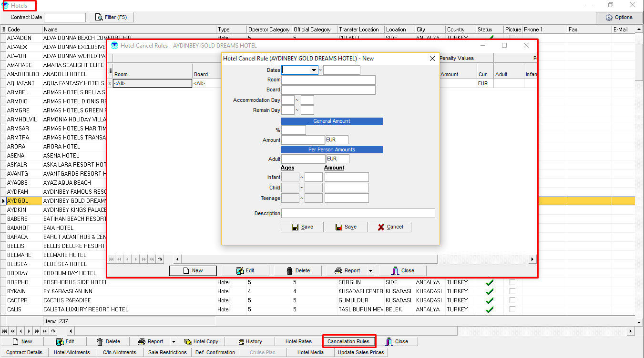Click Edit button in Hotel Cancel Rules window
Viewport: 644px width, 358px height.
click(x=245, y=270)
